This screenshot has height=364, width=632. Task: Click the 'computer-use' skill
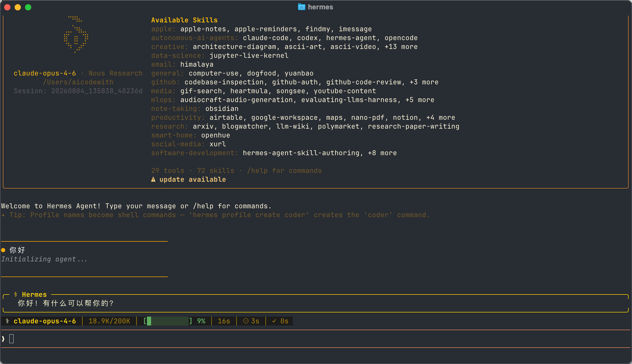tap(213, 73)
